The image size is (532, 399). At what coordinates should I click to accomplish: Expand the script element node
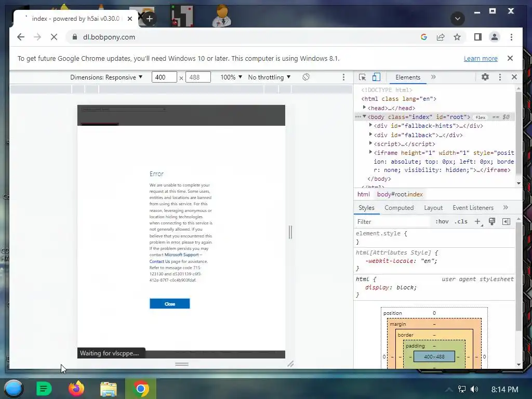point(370,143)
